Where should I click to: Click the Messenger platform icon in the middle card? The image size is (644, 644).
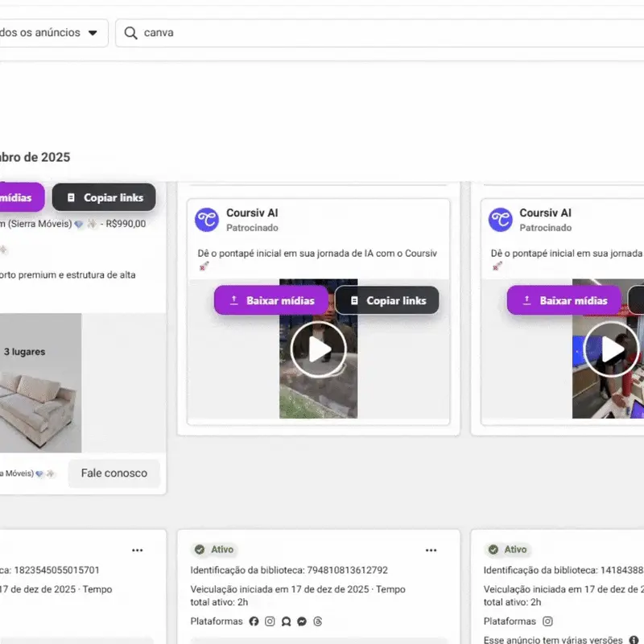tap(302, 621)
